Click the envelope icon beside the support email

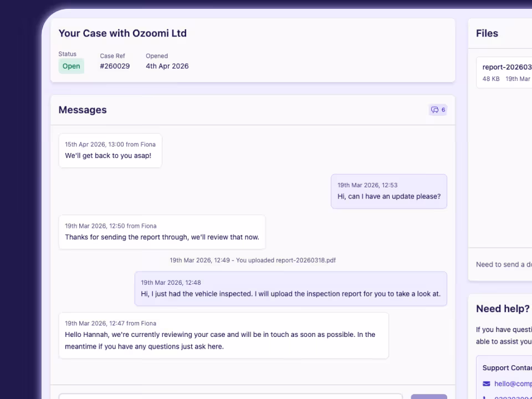pyautogui.click(x=487, y=383)
